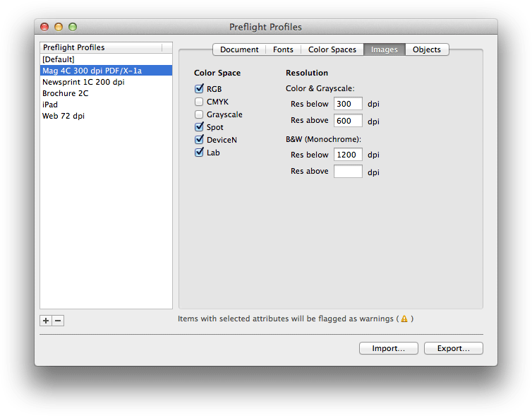Click Color & Grayscale Res below field
Viewport: 532px width, 416px height.
tap(348, 104)
